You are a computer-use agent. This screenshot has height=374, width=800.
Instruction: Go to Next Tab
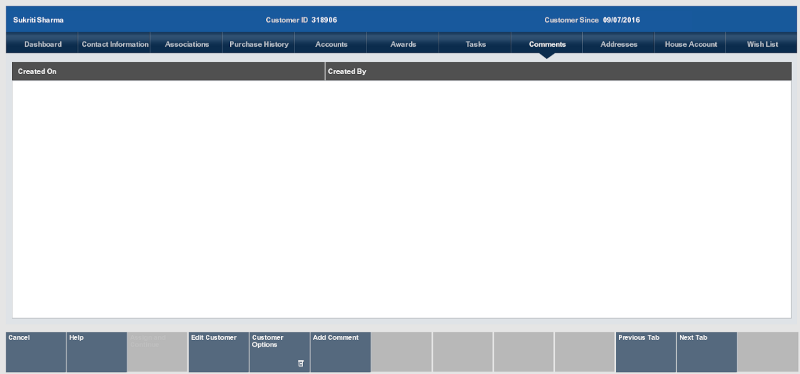[707, 352]
